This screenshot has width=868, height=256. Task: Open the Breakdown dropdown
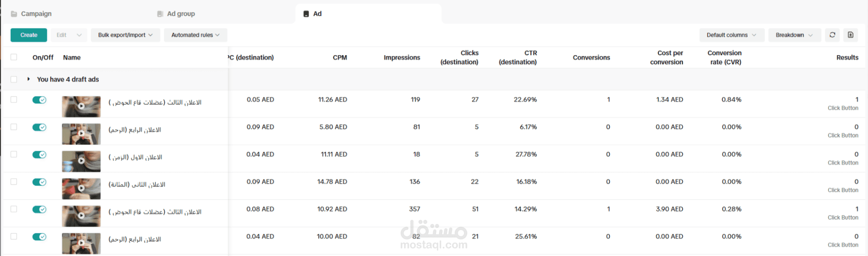794,35
